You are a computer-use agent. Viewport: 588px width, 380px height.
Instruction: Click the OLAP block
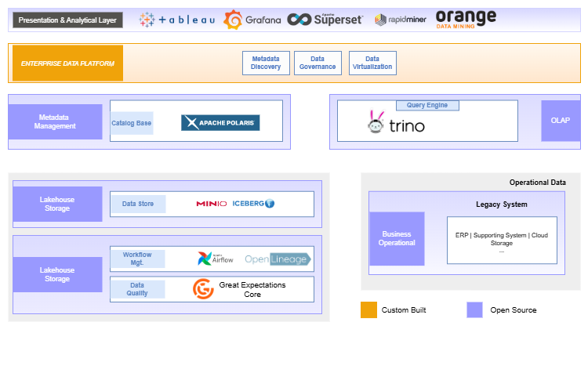click(x=561, y=121)
